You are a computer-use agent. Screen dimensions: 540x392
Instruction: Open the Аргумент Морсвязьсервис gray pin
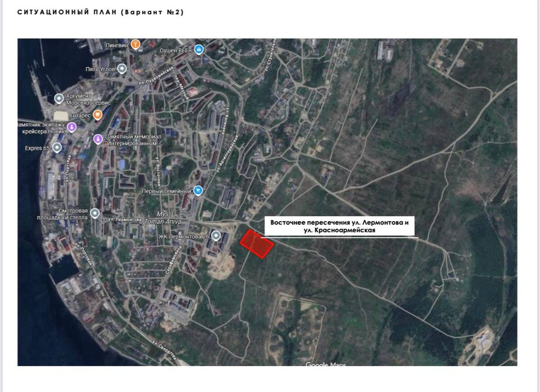tap(59, 98)
